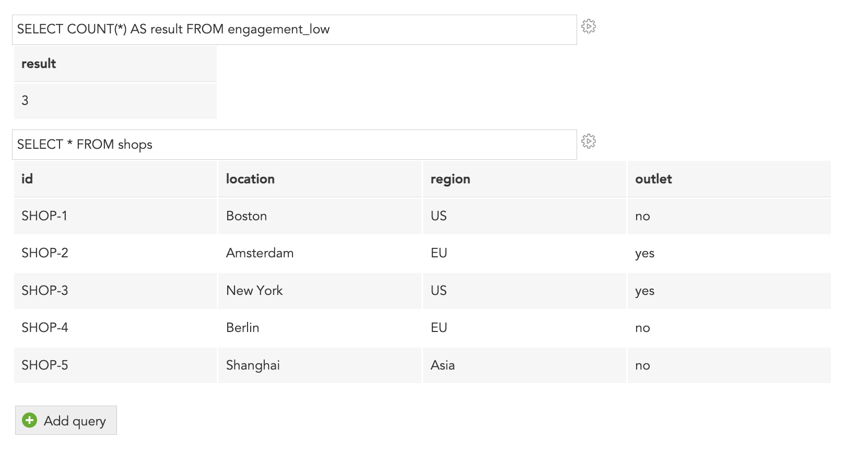Click the id column header
The width and height of the screenshot is (868, 451).
coord(115,179)
